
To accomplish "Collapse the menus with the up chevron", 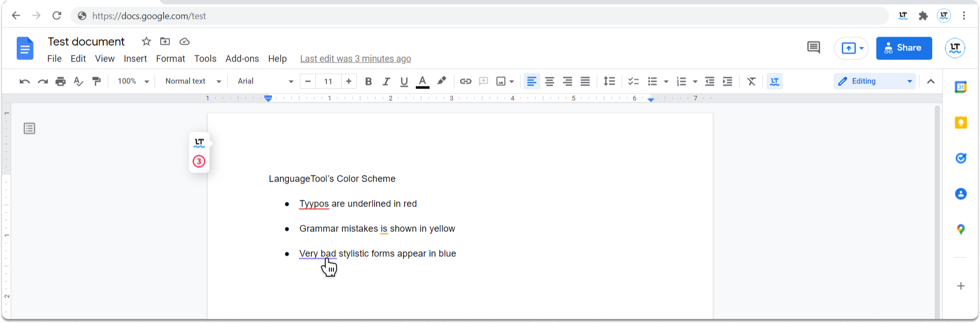I will [x=931, y=81].
